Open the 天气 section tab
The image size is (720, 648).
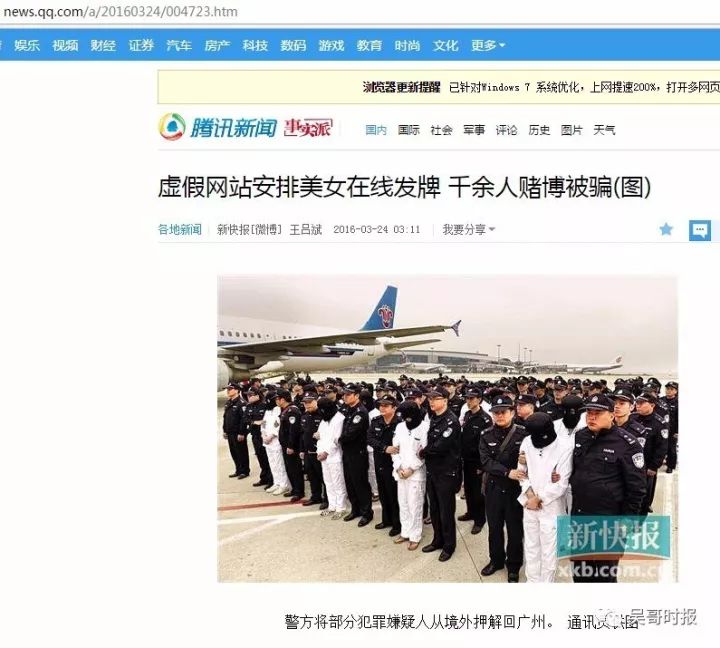tap(604, 130)
